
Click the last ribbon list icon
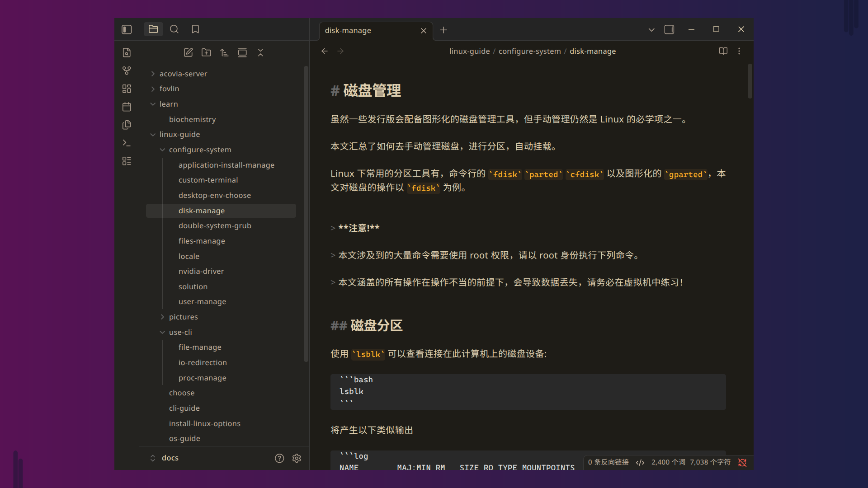pos(127,161)
